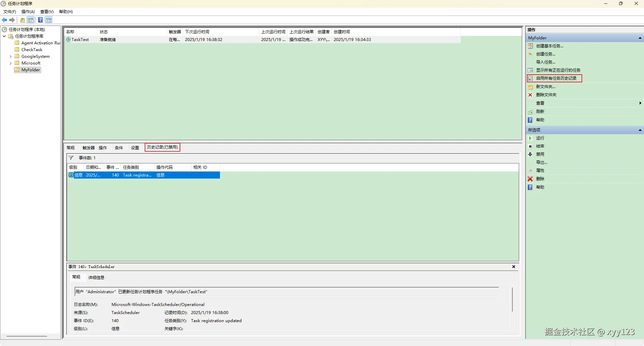
Task: Toggle the console tree pane toolbar icon
Action: pyautogui.click(x=31, y=20)
